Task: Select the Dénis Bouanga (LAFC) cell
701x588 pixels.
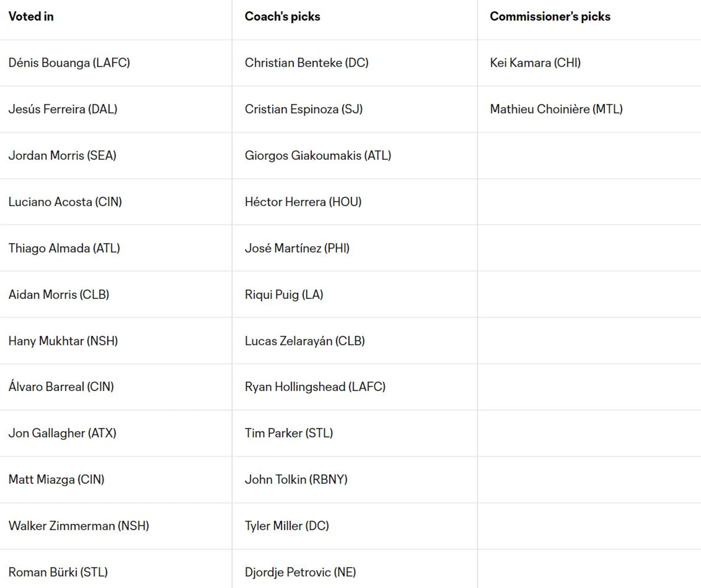Action: pos(69,63)
